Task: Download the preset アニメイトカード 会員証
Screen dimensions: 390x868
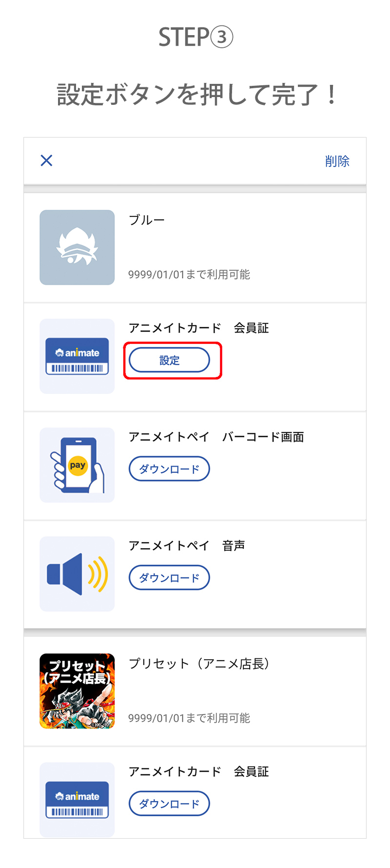Action: [x=169, y=804]
